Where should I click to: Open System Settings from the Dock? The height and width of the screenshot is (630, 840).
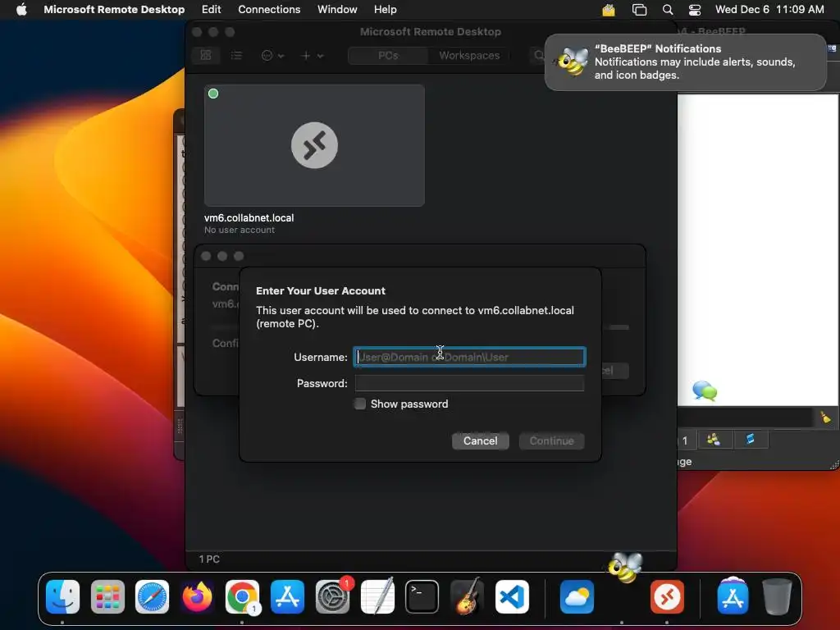(332, 596)
